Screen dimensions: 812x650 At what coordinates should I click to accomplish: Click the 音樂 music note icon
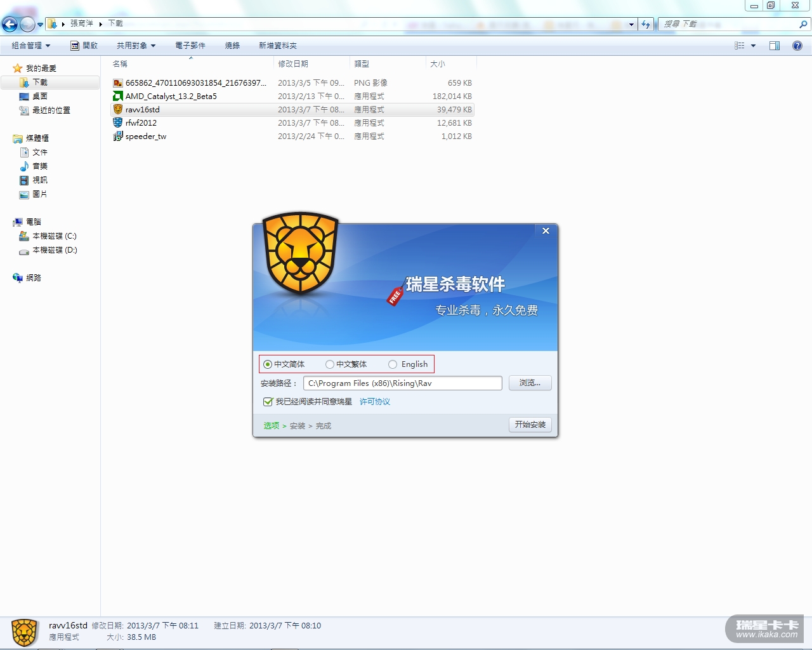tap(24, 166)
